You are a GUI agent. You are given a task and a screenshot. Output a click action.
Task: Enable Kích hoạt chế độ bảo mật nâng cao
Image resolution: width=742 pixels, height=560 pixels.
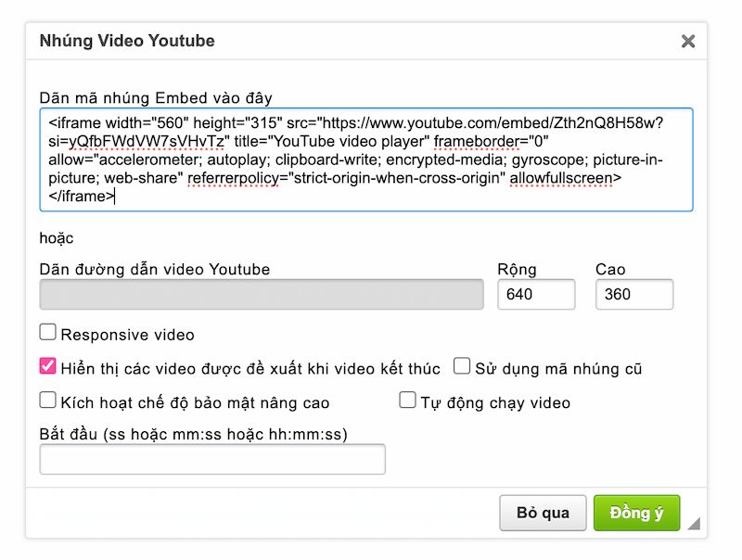(48, 401)
